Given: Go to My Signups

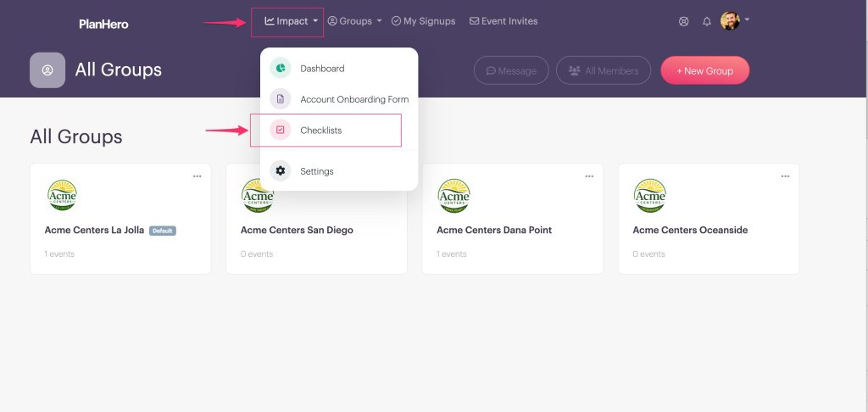Looking at the screenshot, I should [424, 21].
